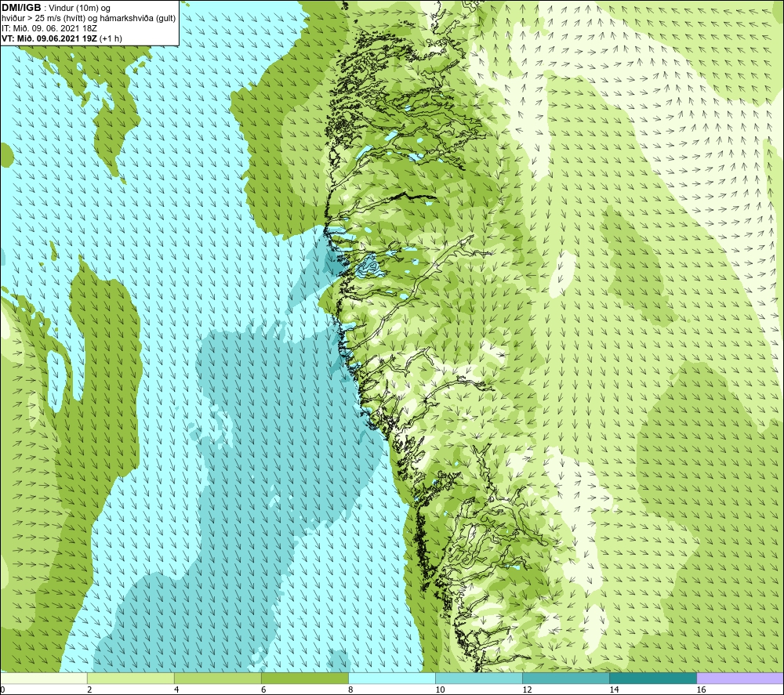Click the 14–16 m/s dark teal swatch

pyautogui.click(x=653, y=678)
